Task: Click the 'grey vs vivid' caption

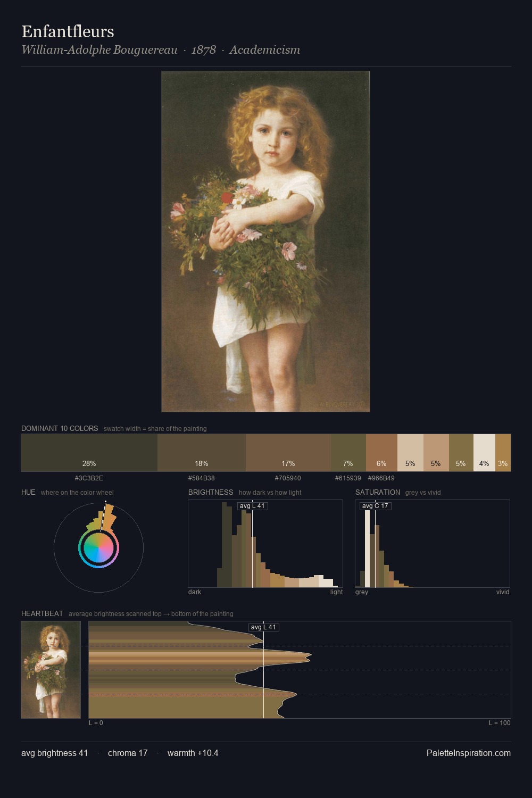Action: click(x=423, y=493)
